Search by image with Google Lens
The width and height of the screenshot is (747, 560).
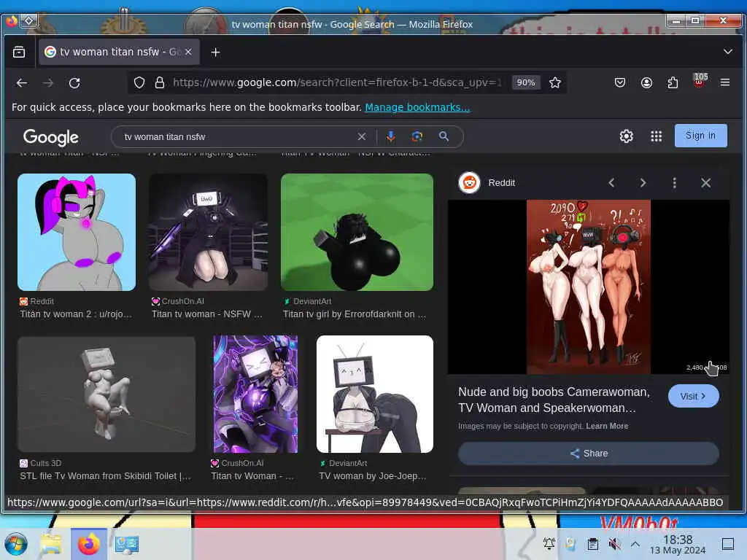417,136
